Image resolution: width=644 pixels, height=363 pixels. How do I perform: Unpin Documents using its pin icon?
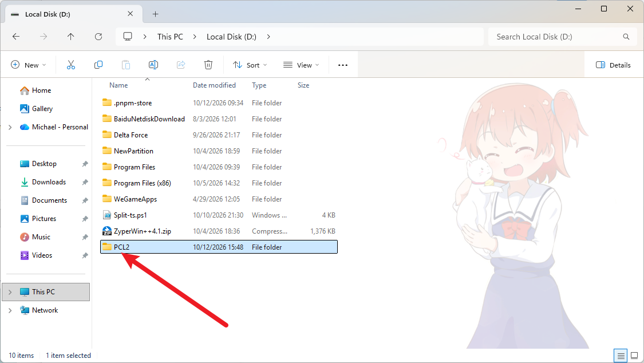click(x=85, y=200)
